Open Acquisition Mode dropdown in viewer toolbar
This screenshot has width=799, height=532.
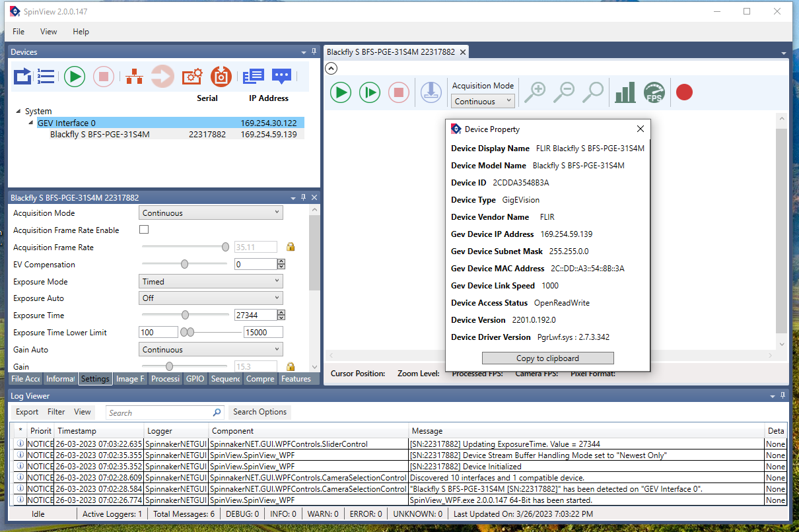(483, 101)
